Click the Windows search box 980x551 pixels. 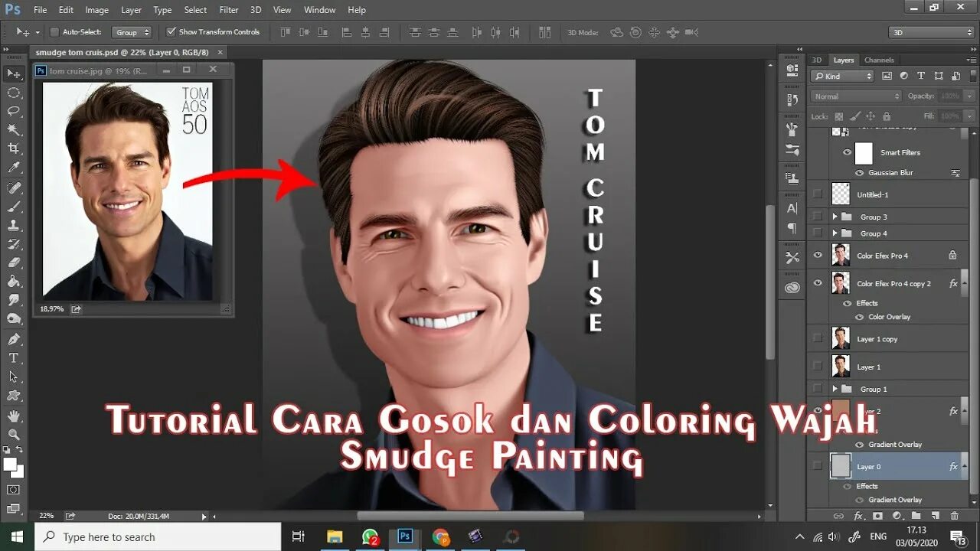click(158, 536)
